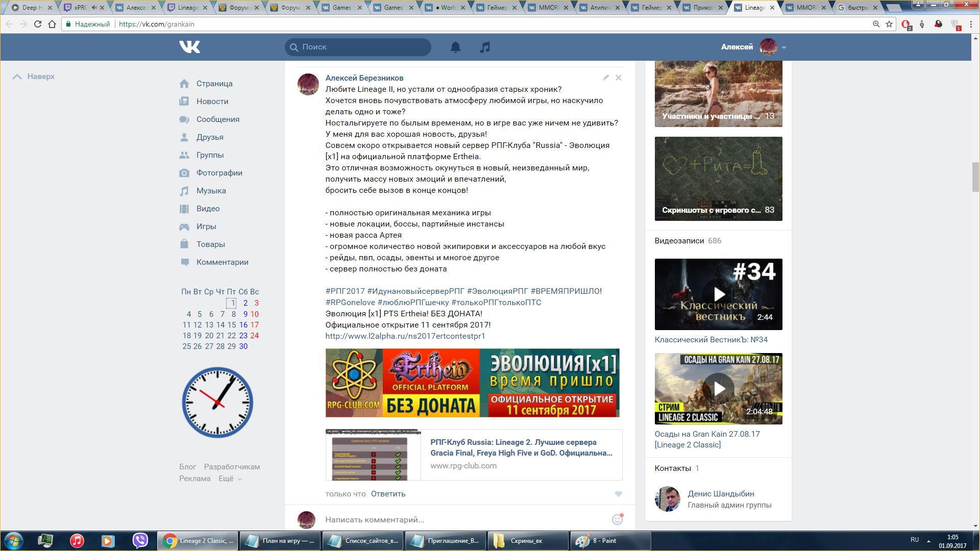Viewport: 980px width, 551px height.
Task: Open the iTunes taskbar icon
Action: point(77,541)
